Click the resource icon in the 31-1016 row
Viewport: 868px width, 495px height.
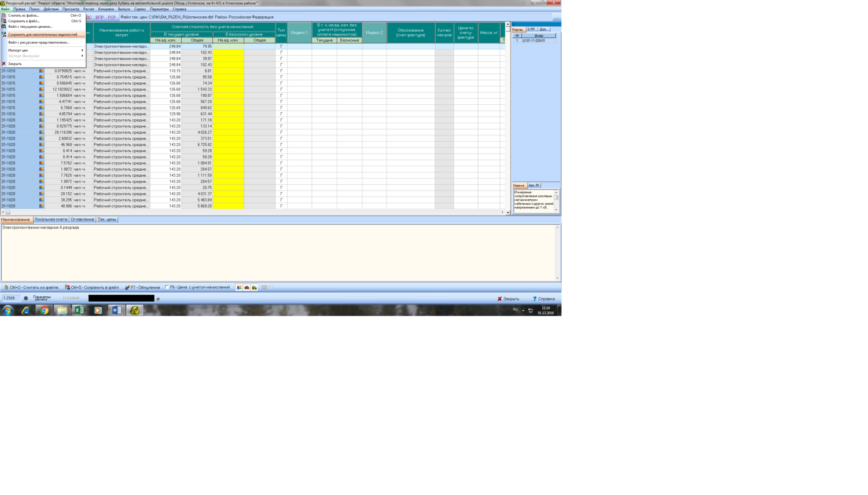click(x=41, y=114)
